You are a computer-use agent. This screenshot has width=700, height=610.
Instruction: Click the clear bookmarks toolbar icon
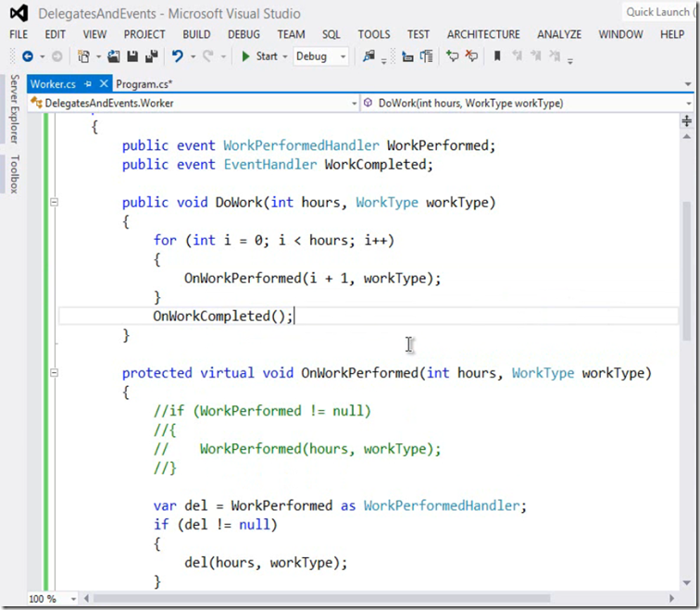pyautogui.click(x=555, y=56)
